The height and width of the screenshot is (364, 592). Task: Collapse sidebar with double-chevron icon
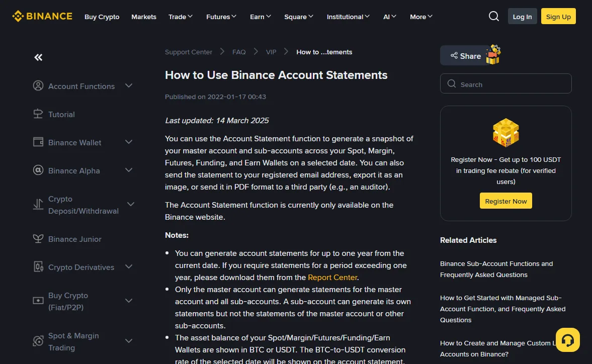click(38, 57)
